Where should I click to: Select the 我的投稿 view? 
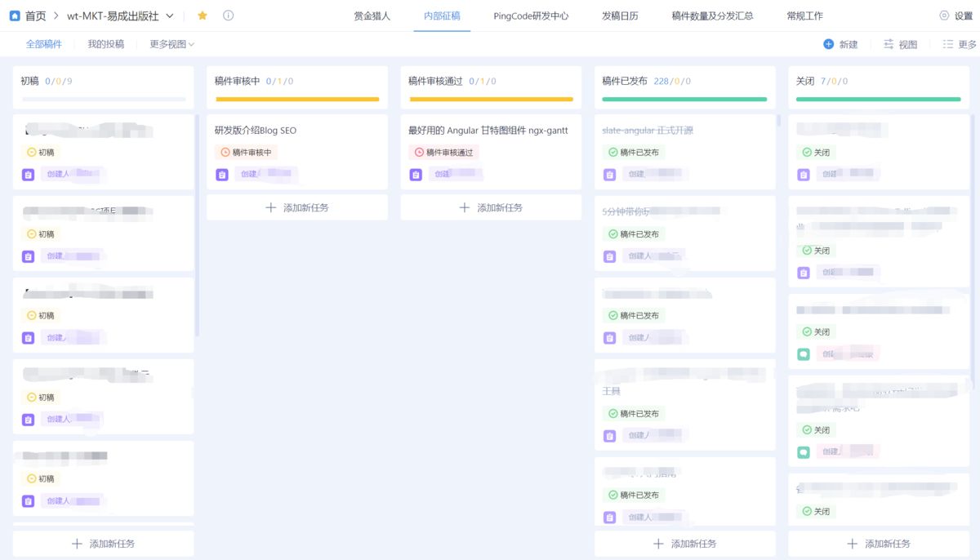point(106,44)
